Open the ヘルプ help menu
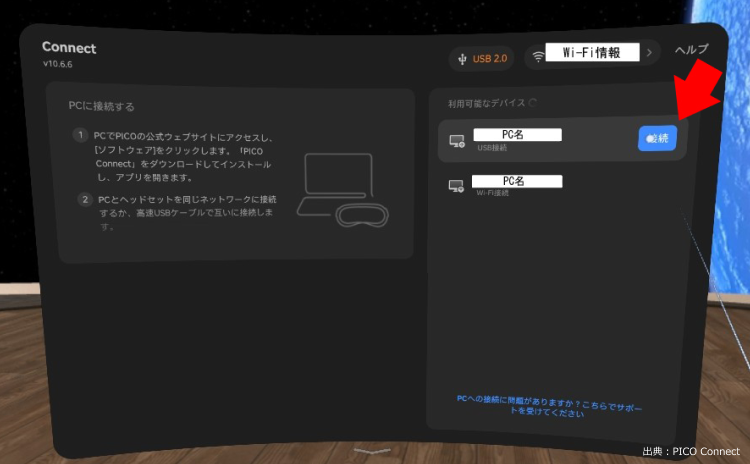The height and width of the screenshot is (464, 750). [x=691, y=49]
